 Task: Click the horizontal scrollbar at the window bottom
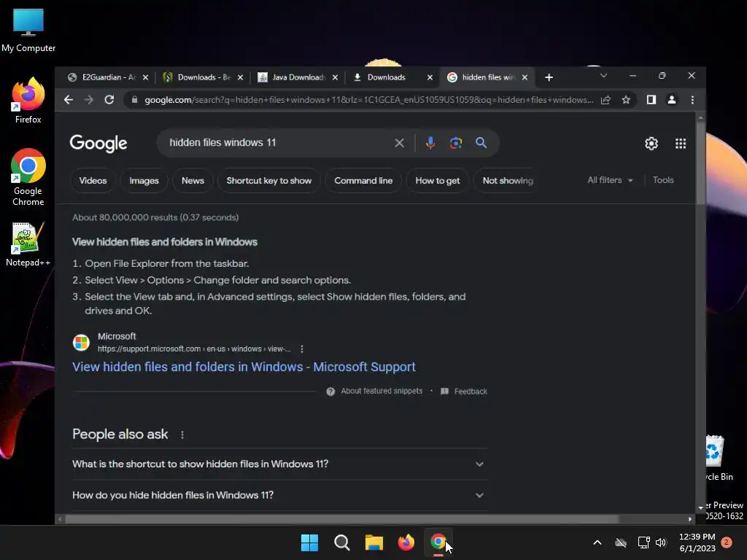click(x=341, y=519)
